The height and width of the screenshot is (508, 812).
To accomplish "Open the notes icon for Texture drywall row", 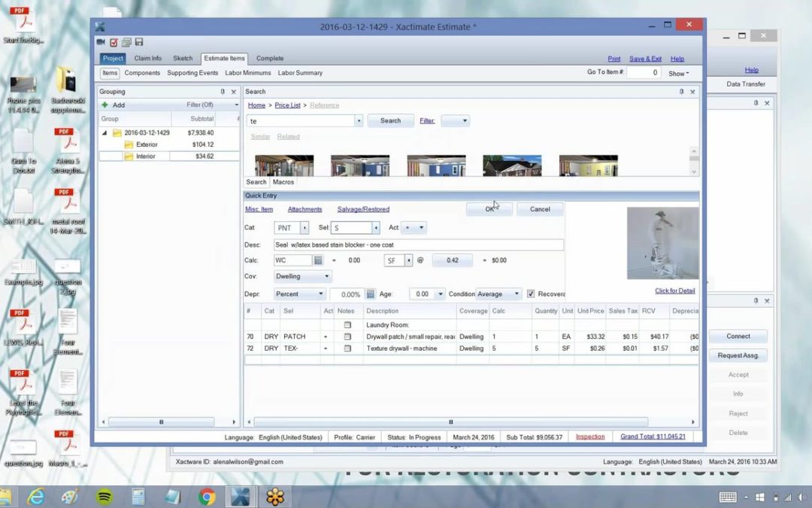I will pyautogui.click(x=347, y=348).
